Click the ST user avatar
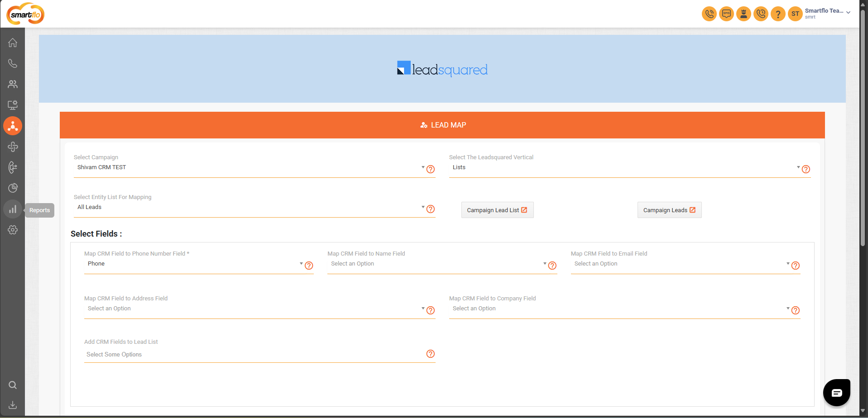The width and height of the screenshot is (868, 418). (x=795, y=14)
